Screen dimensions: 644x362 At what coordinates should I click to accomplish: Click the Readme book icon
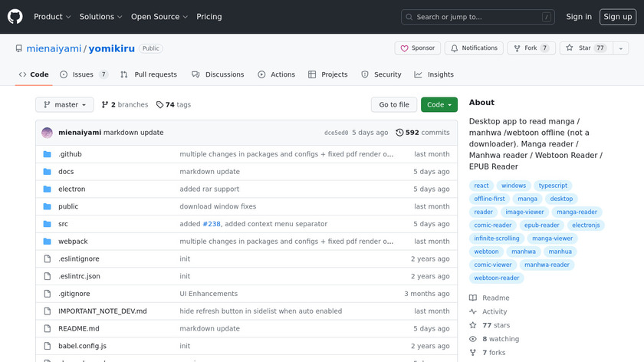pyautogui.click(x=473, y=298)
